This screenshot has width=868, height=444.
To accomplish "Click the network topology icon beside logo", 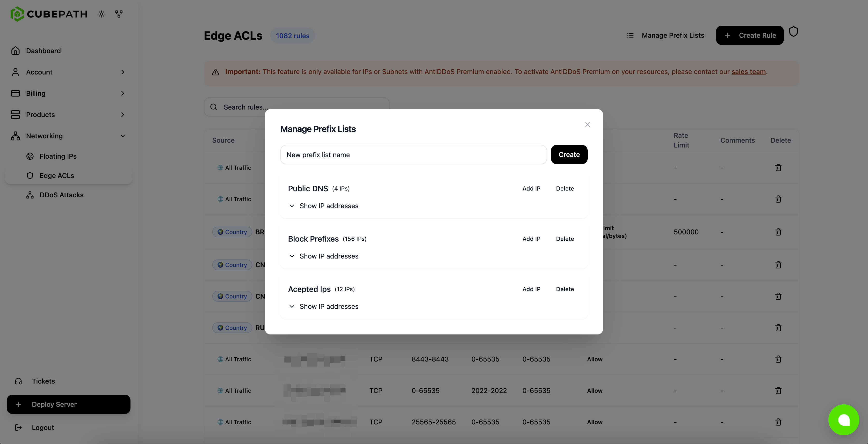I will point(119,14).
